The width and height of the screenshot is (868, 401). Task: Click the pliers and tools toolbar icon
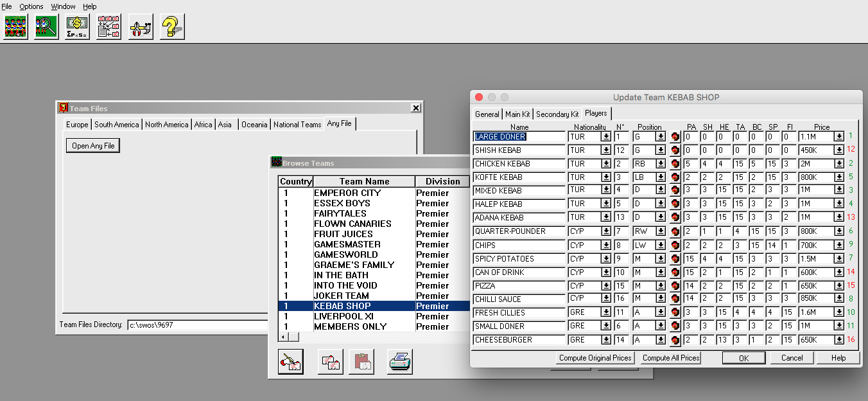140,27
